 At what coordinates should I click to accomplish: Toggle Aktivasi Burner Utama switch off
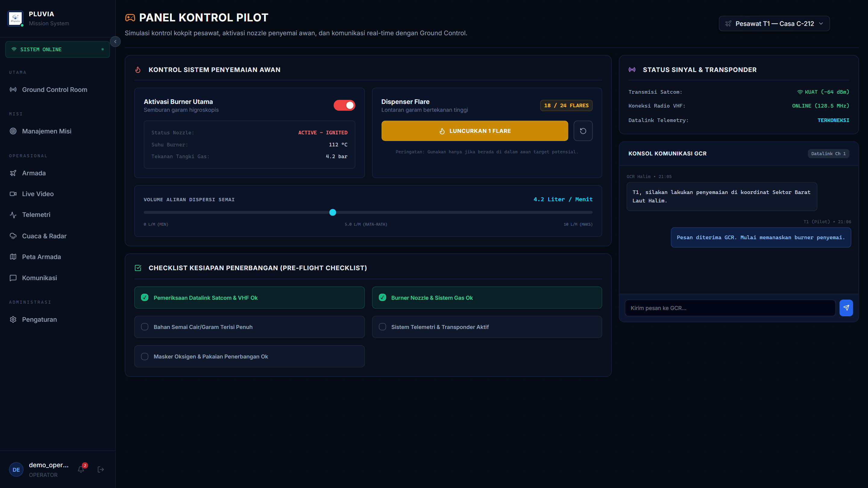[344, 105]
